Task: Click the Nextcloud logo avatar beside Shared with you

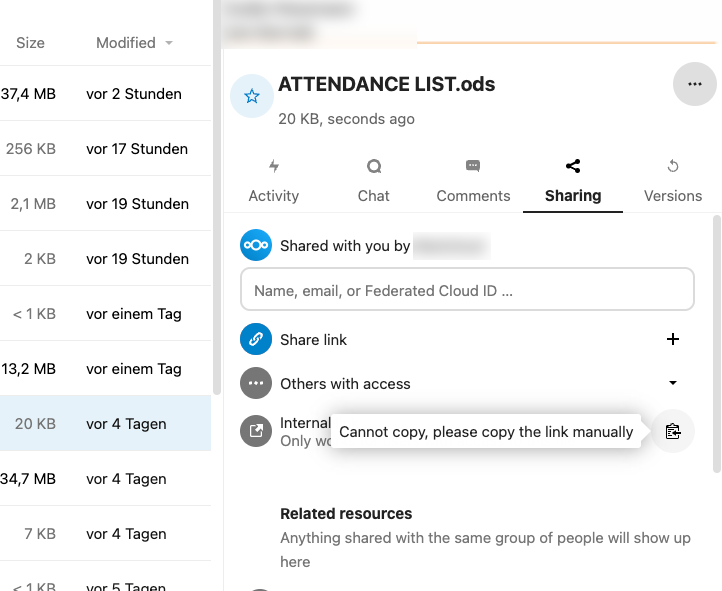Action: pos(256,245)
